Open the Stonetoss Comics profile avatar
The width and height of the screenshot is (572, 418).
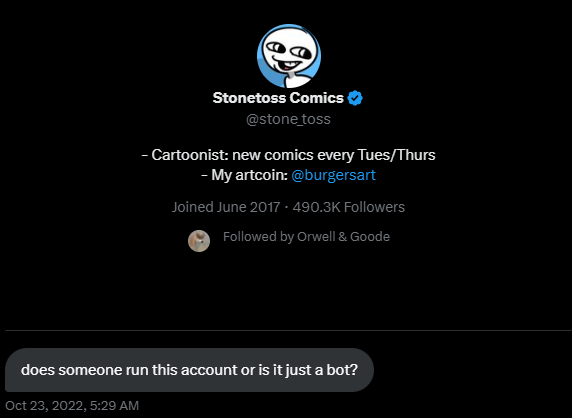coord(289,56)
